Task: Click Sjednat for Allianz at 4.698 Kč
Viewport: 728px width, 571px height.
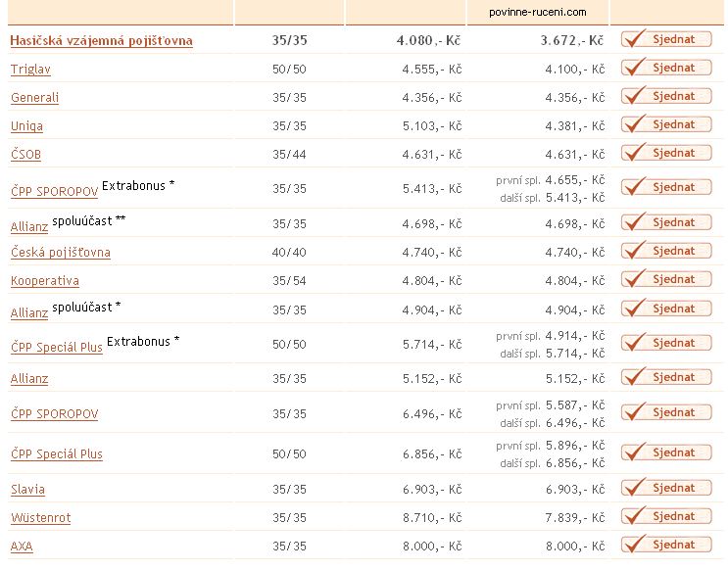Action: click(666, 222)
